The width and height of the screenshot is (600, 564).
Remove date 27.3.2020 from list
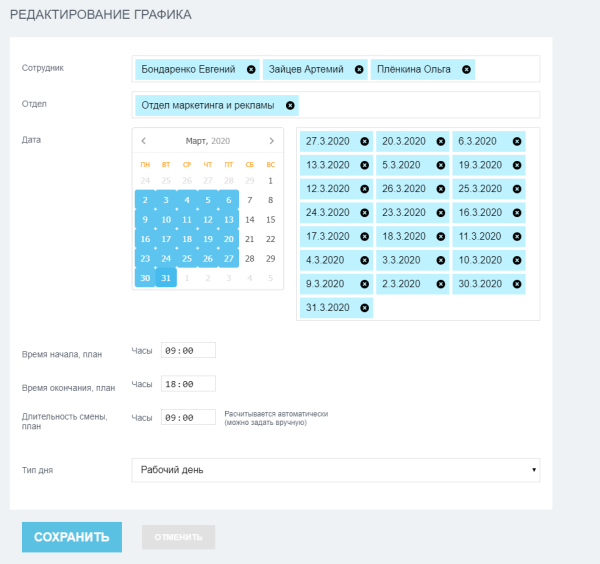(364, 142)
